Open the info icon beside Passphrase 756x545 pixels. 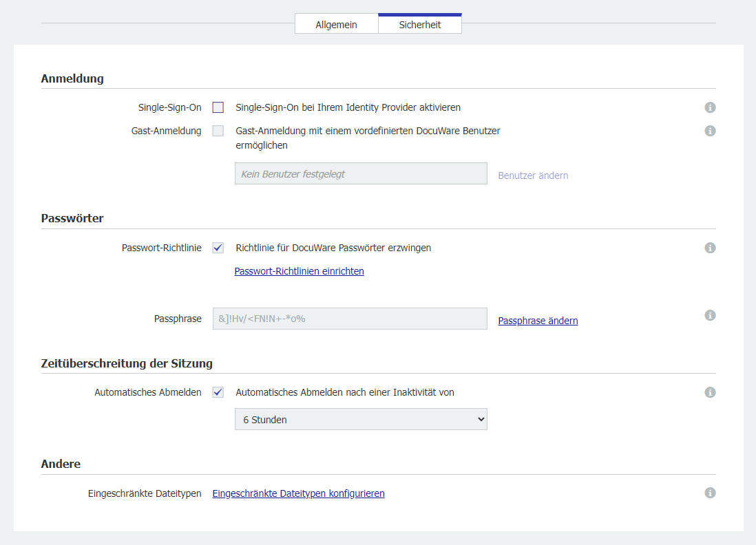(x=710, y=315)
